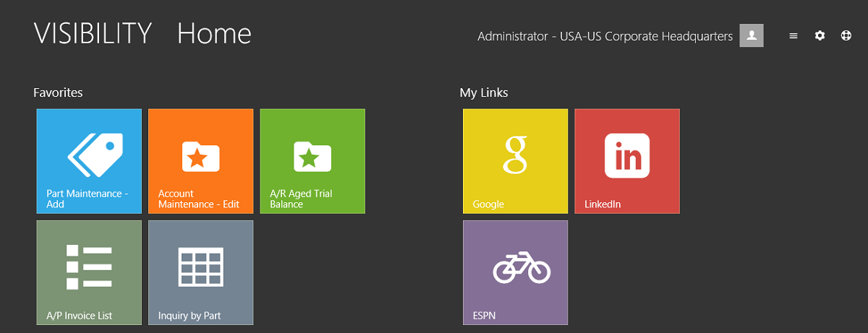Viewport: 868px width, 333px height.
Task: Click the starred folder on orange tile
Action: click(x=200, y=156)
